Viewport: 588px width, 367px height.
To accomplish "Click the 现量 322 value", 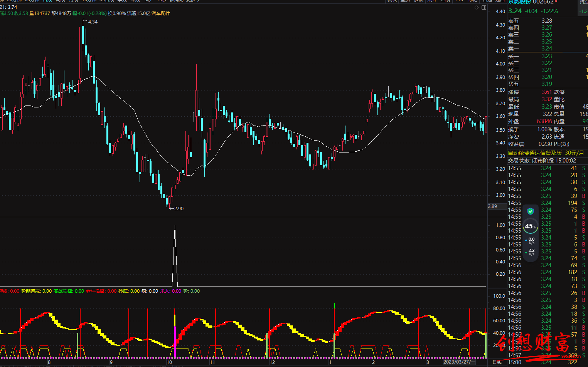I will point(548,114).
